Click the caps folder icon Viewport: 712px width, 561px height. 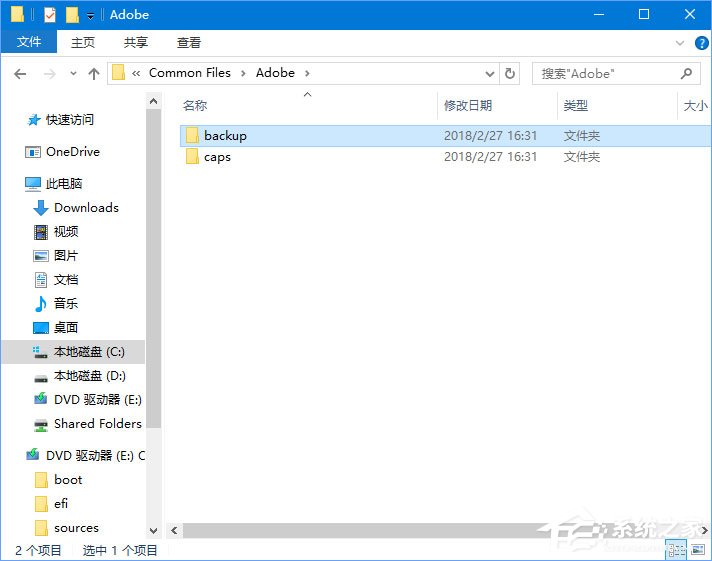(192, 157)
